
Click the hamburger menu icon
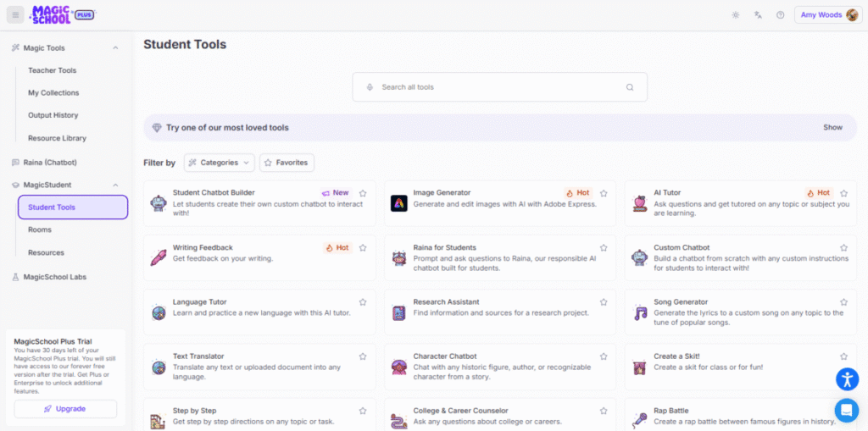point(15,15)
